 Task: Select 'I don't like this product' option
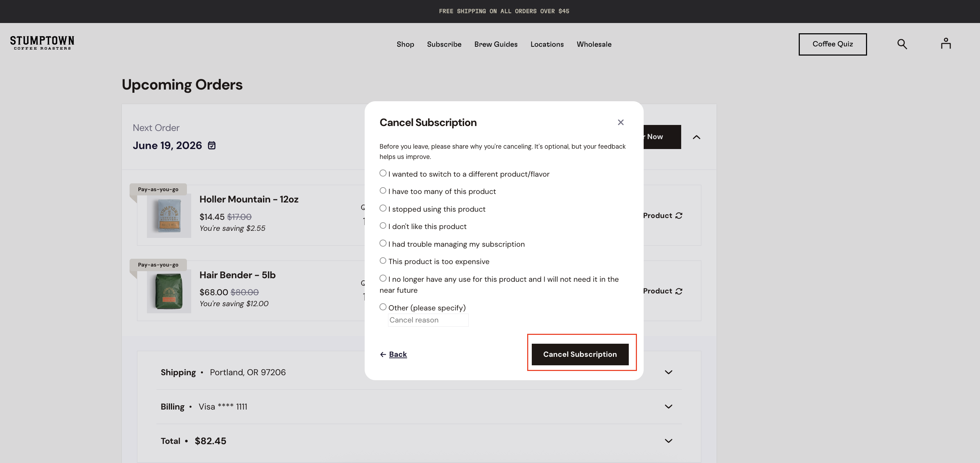click(383, 225)
